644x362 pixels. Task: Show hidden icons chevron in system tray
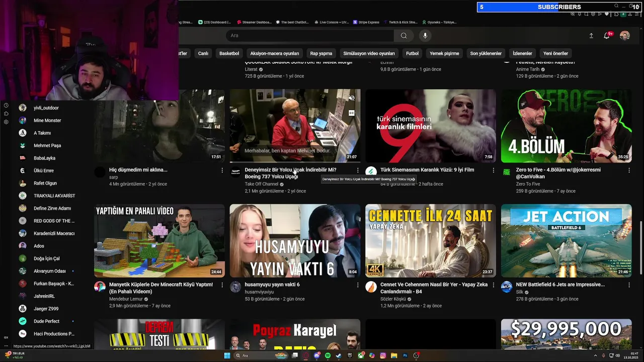tap(596, 355)
